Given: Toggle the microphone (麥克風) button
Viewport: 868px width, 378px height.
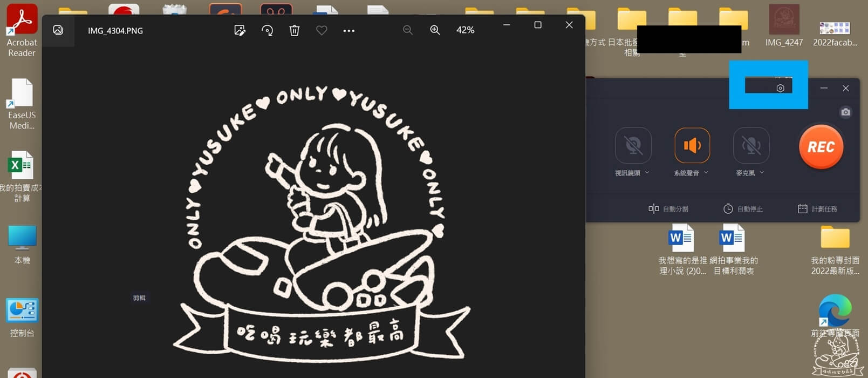Looking at the screenshot, I should tap(751, 145).
